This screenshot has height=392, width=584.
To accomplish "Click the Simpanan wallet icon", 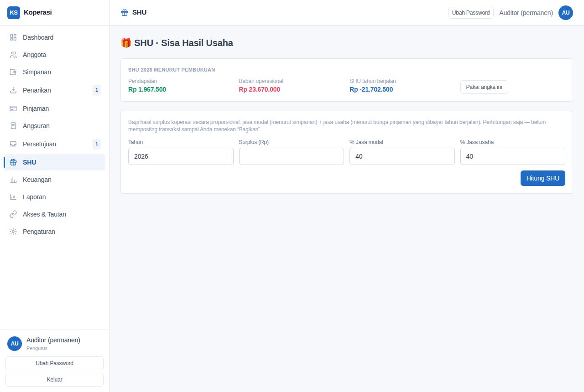I will click(13, 72).
